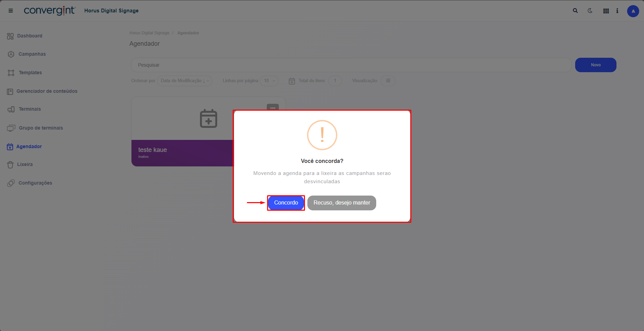Click the info icon in header

[617, 11]
